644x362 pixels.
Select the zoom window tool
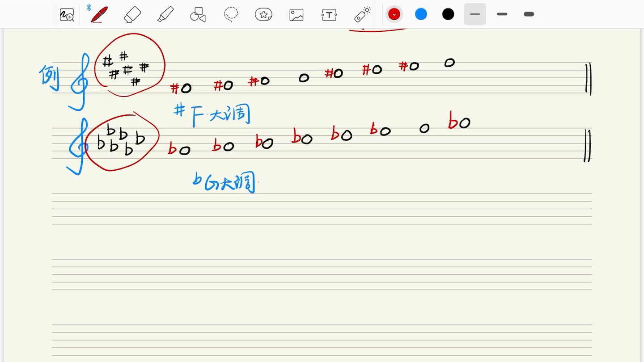67,15
